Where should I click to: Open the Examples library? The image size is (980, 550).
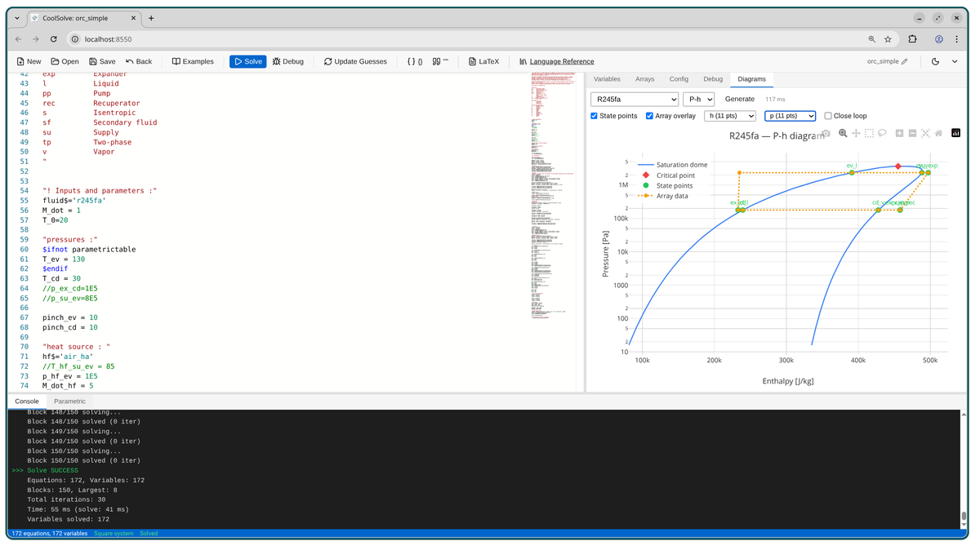193,61
